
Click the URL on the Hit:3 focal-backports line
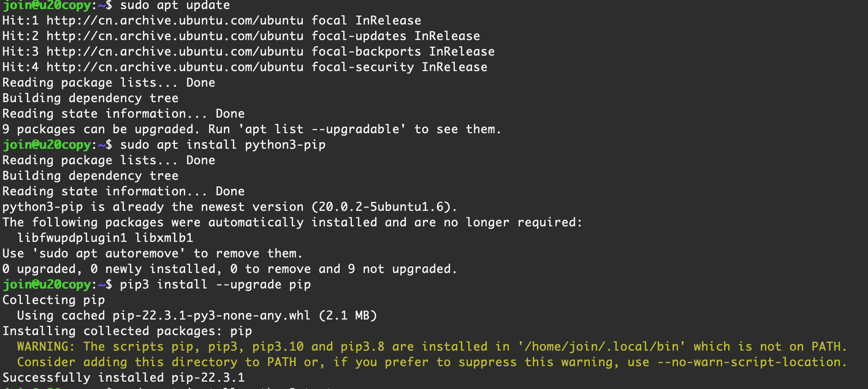coord(175,51)
